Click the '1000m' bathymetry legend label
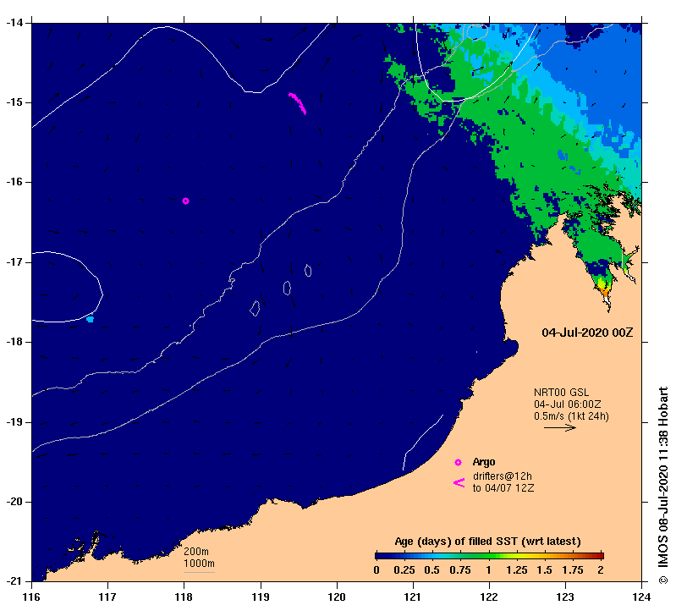The width and height of the screenshot is (676, 616). point(199,564)
